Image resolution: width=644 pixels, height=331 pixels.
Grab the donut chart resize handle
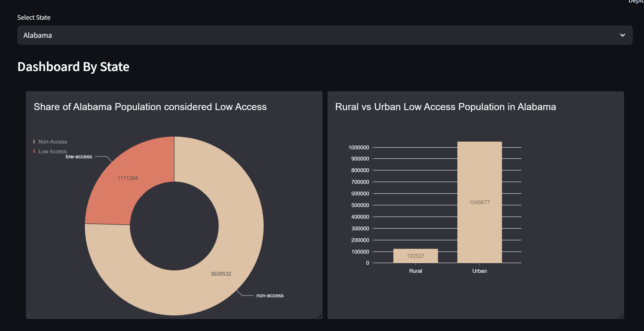319,316
